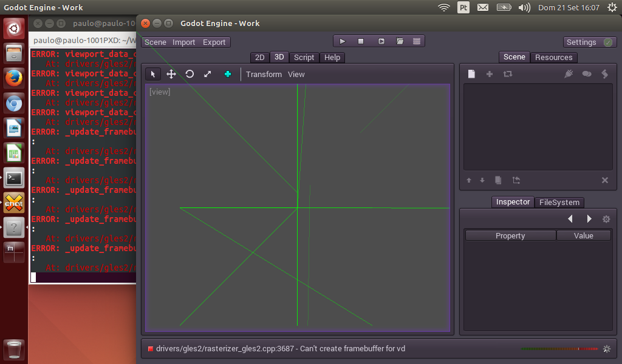Viewport: 622px width, 364px height.
Task: Play the project
Action: point(343,41)
